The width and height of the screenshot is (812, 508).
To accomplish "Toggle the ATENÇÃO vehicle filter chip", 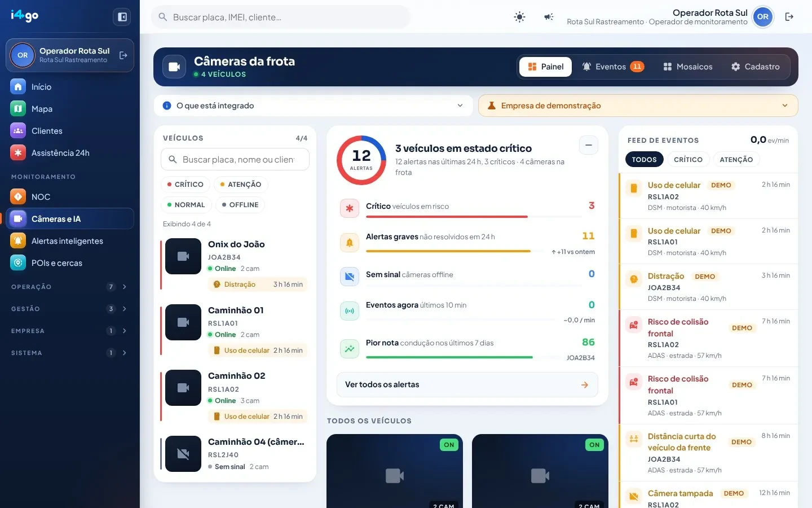I will coord(241,185).
